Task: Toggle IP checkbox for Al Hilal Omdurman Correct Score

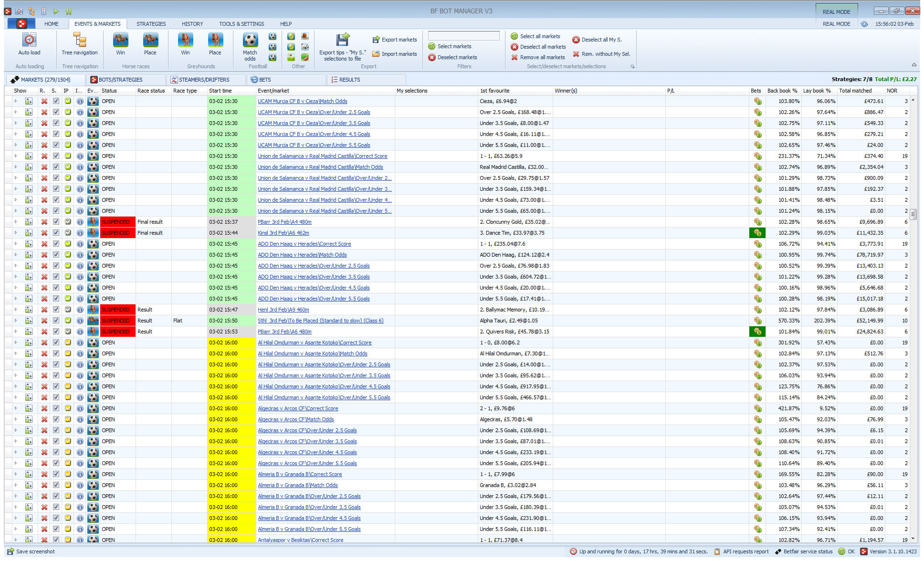Action: [x=68, y=343]
